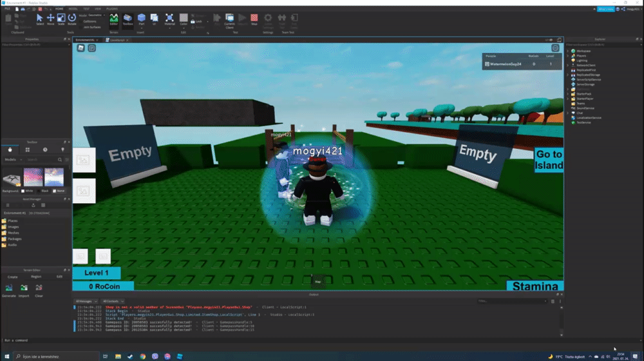Switch to the PLUGINS ribbon tab
This screenshot has height=361, width=644.
[x=111, y=8]
